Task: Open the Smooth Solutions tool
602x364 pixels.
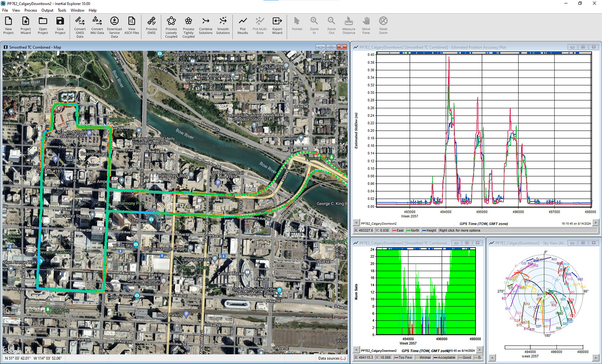Action: pyautogui.click(x=223, y=25)
